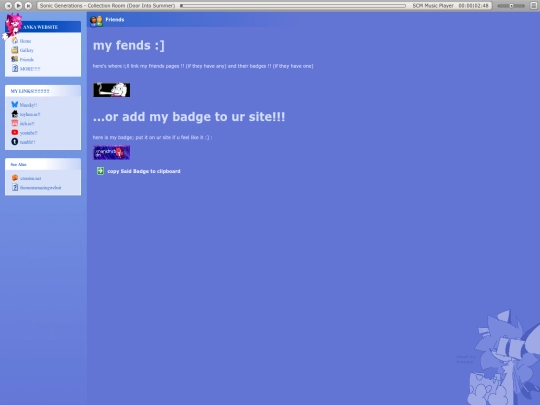Skip to next track in music player
The height and width of the screenshot is (405, 540).
tap(28, 6)
